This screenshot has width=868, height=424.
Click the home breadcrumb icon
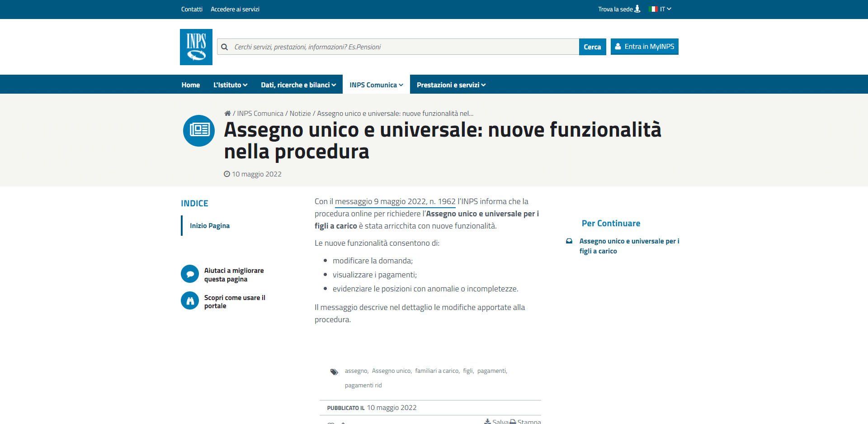[x=227, y=114]
